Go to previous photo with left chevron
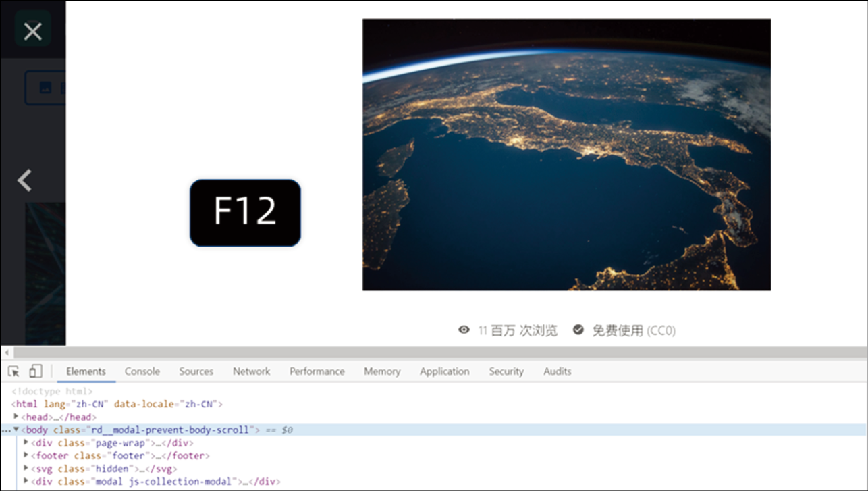The height and width of the screenshot is (491, 868). (25, 180)
